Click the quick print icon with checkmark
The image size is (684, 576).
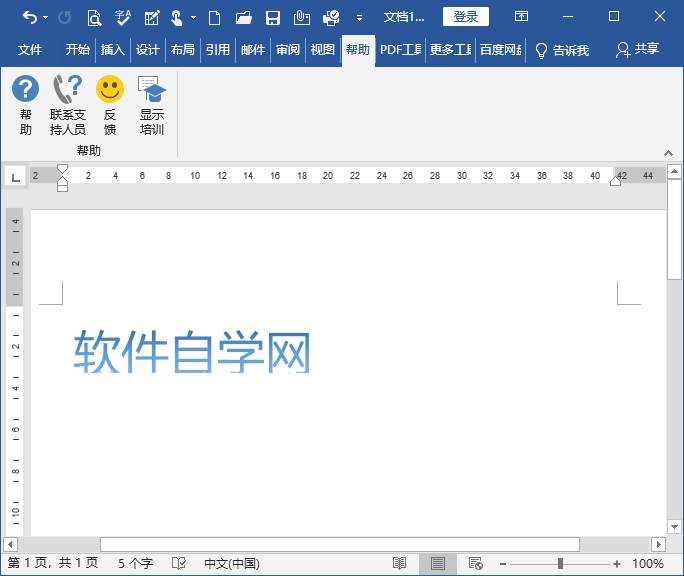[x=331, y=18]
